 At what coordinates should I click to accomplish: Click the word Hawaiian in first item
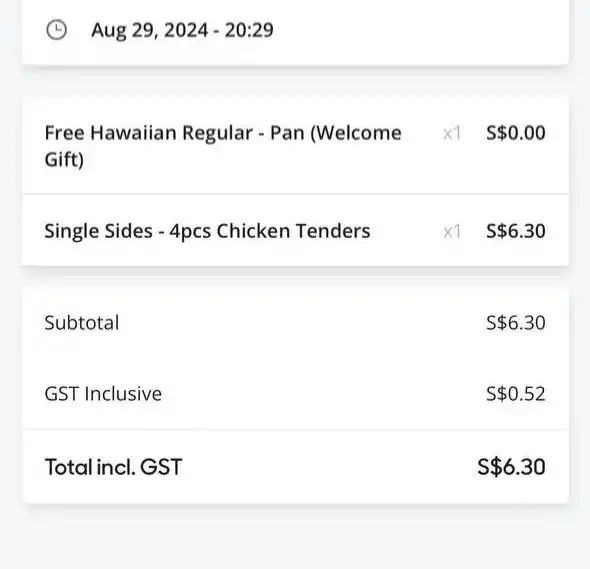click(133, 133)
